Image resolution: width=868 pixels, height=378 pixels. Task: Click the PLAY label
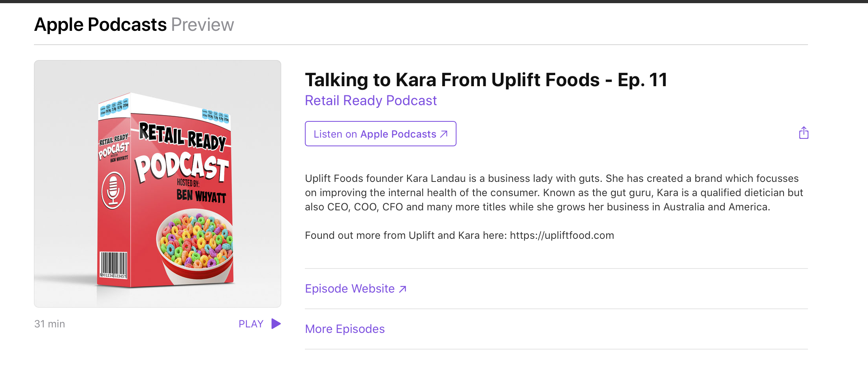pyautogui.click(x=251, y=324)
